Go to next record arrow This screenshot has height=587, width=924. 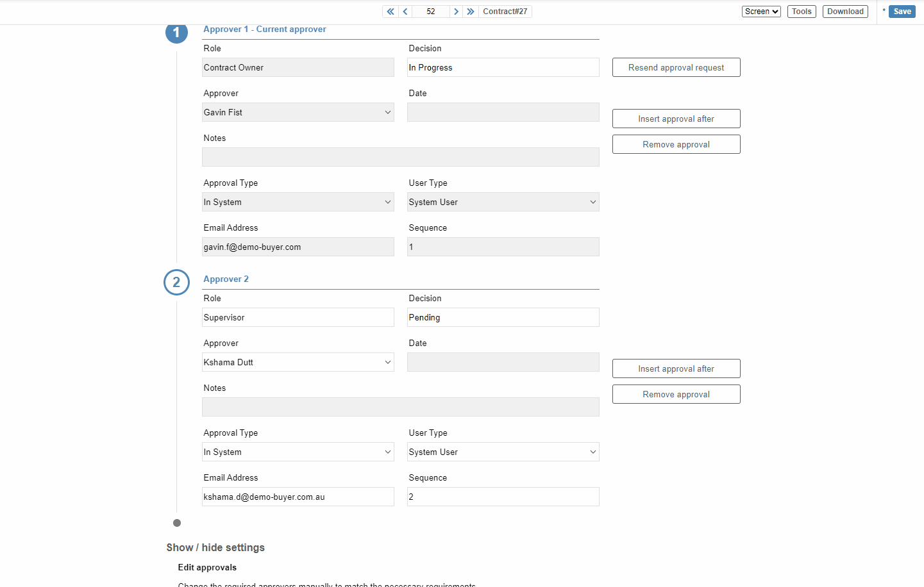click(456, 12)
